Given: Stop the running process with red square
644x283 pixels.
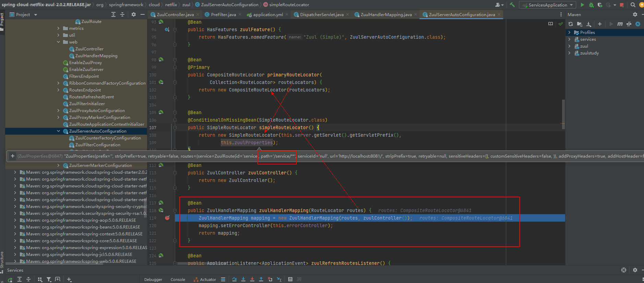Looking at the screenshot, I should (622, 5).
